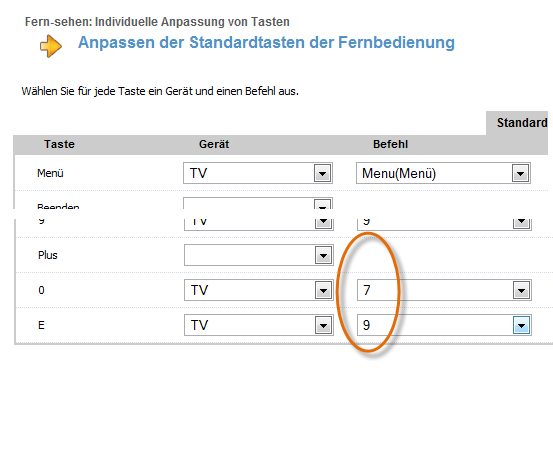This screenshot has width=553, height=457.
Task: Click arrow button of the command 7 box
Action: (x=522, y=291)
